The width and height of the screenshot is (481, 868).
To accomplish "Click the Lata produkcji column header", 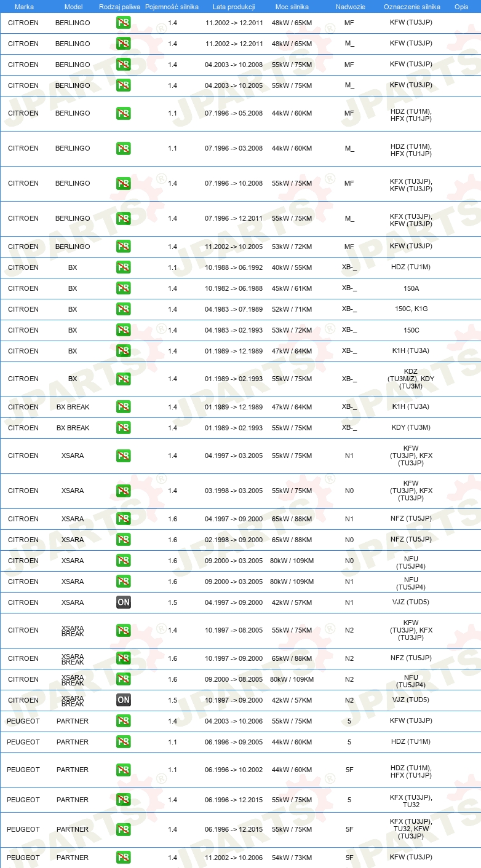I will (x=234, y=7).
